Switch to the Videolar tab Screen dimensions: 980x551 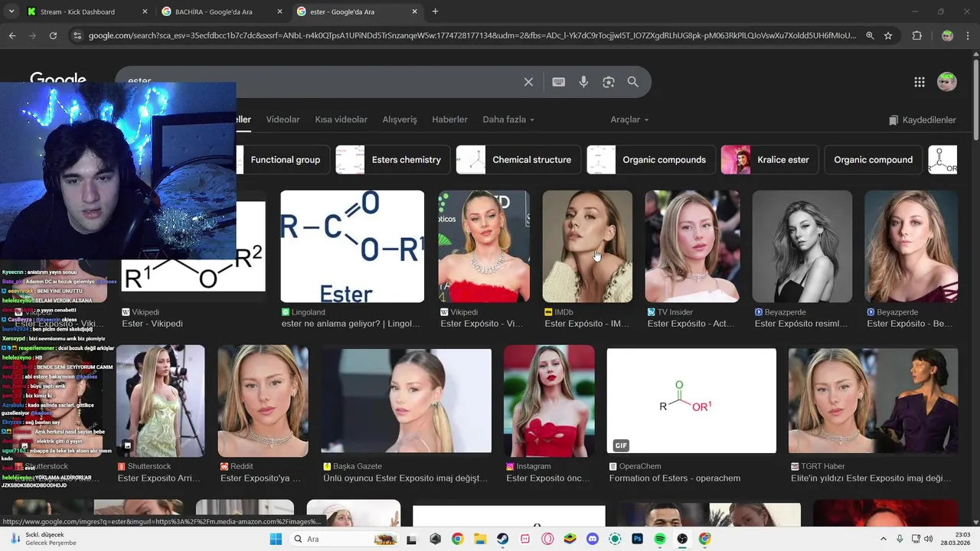[x=283, y=119]
